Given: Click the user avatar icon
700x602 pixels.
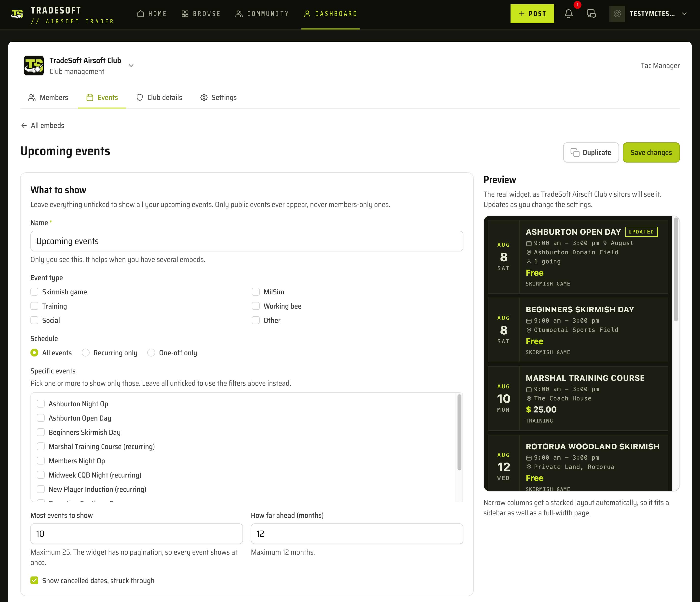Looking at the screenshot, I should coord(617,14).
